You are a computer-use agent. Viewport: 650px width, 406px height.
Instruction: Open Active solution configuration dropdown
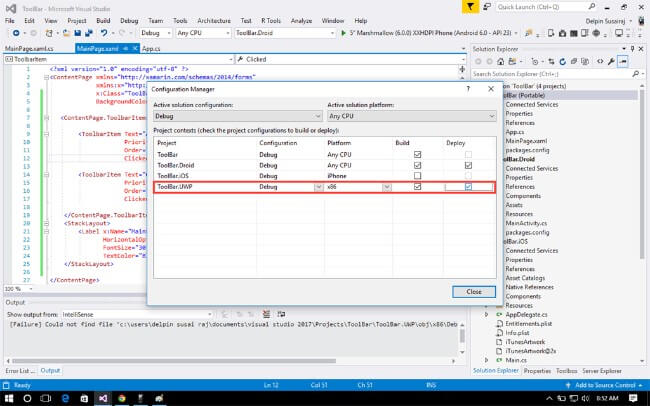click(x=238, y=116)
